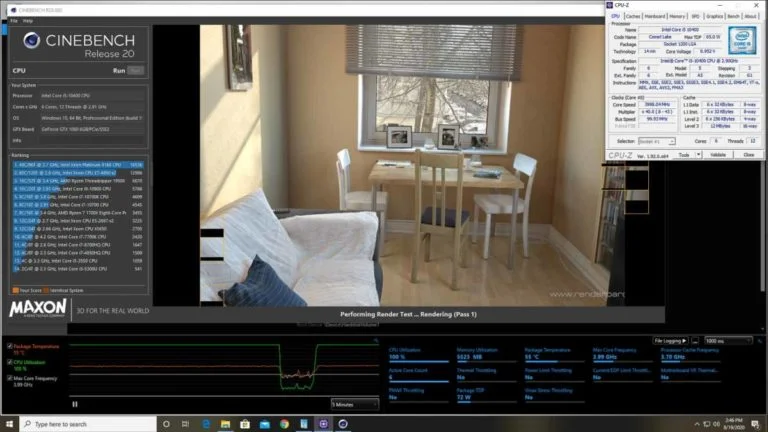Switch to the Bench tab in CPU-Z
768x432 pixels.
coord(733,16)
